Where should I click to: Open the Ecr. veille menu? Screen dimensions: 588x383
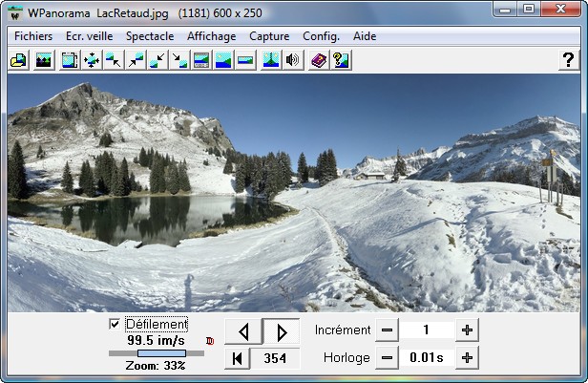[x=90, y=36]
